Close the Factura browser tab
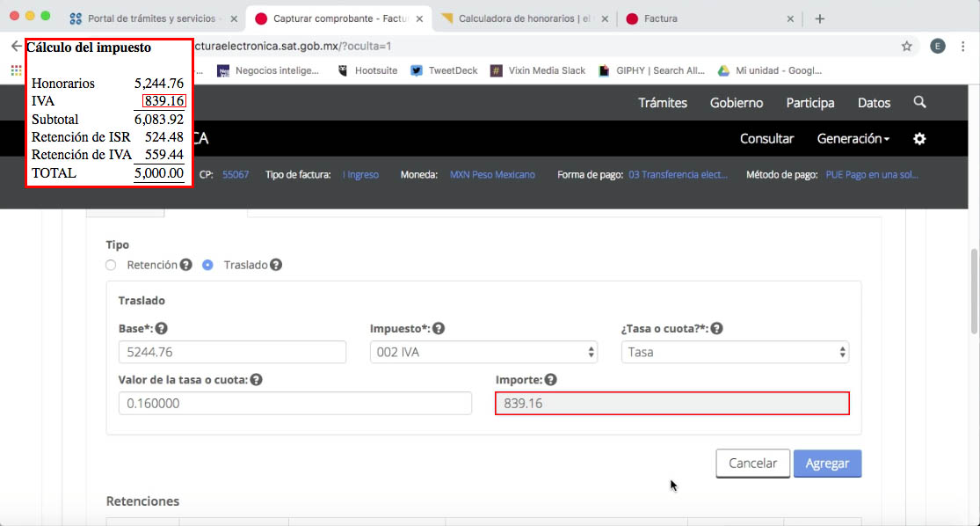This screenshot has width=980, height=526. [790, 18]
